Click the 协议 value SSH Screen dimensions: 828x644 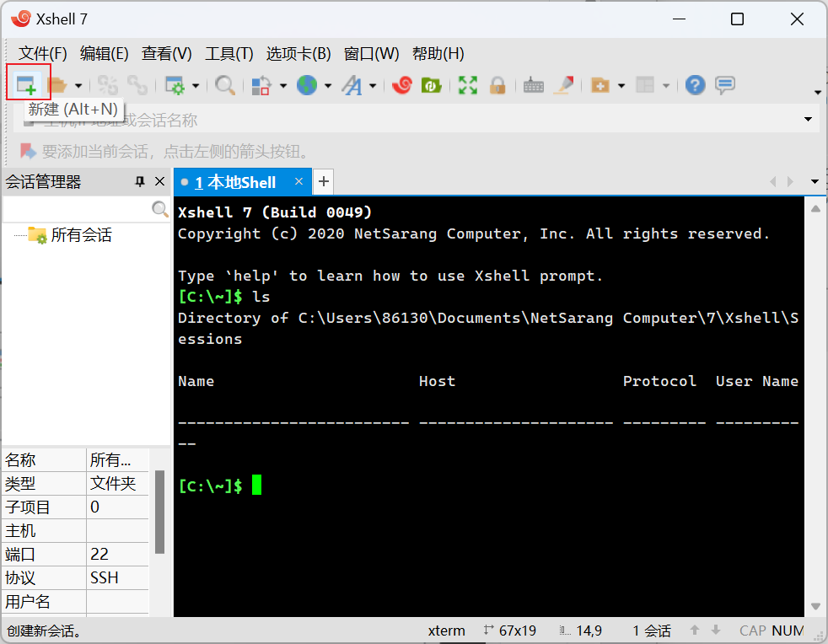pyautogui.click(x=104, y=578)
